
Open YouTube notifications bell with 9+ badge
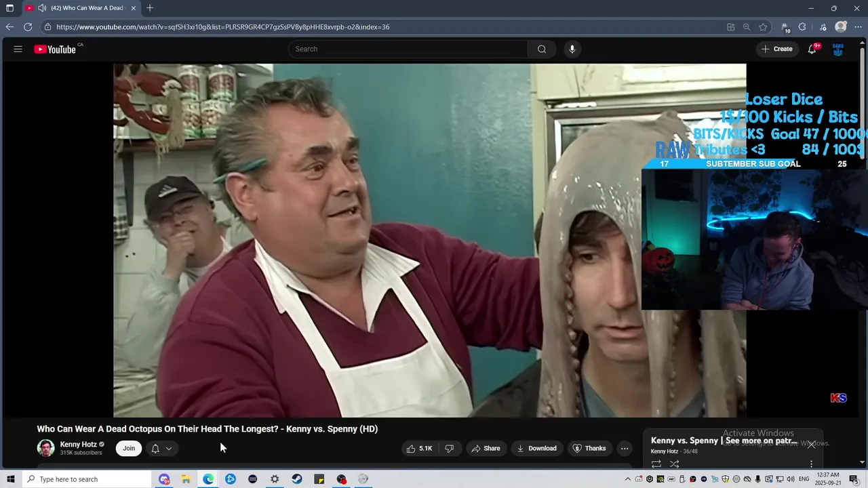click(x=812, y=49)
